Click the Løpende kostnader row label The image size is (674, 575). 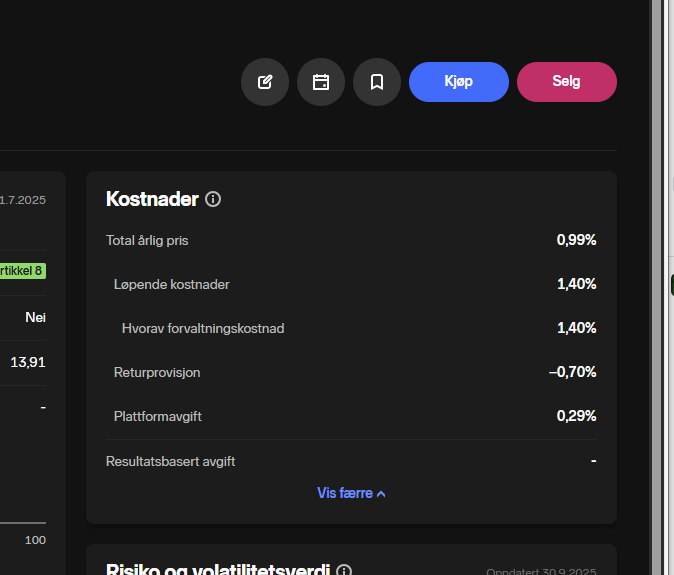tap(172, 284)
